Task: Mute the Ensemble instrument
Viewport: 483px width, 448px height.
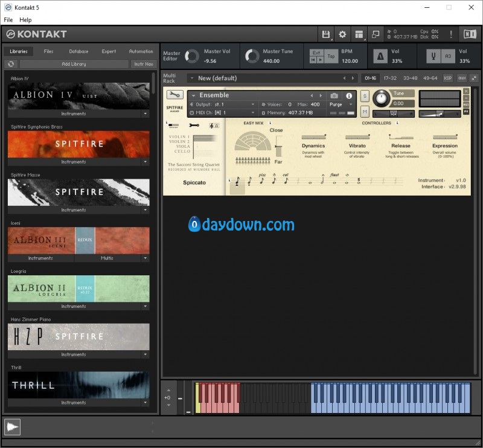Action: pos(365,112)
